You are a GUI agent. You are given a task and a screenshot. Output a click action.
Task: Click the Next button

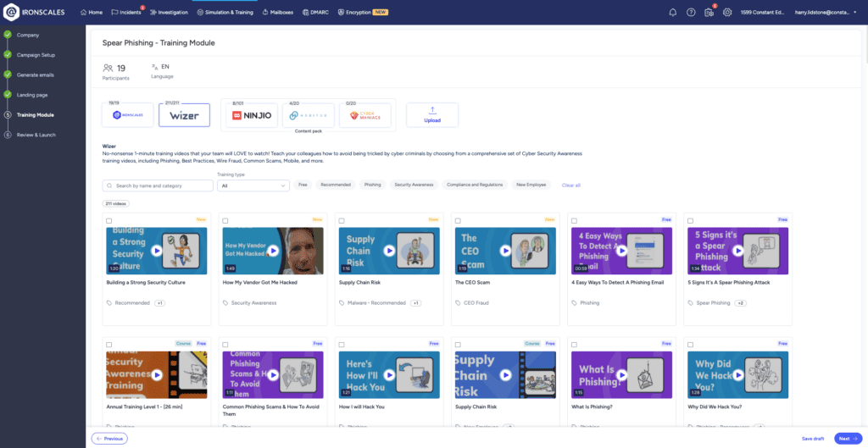pos(848,439)
